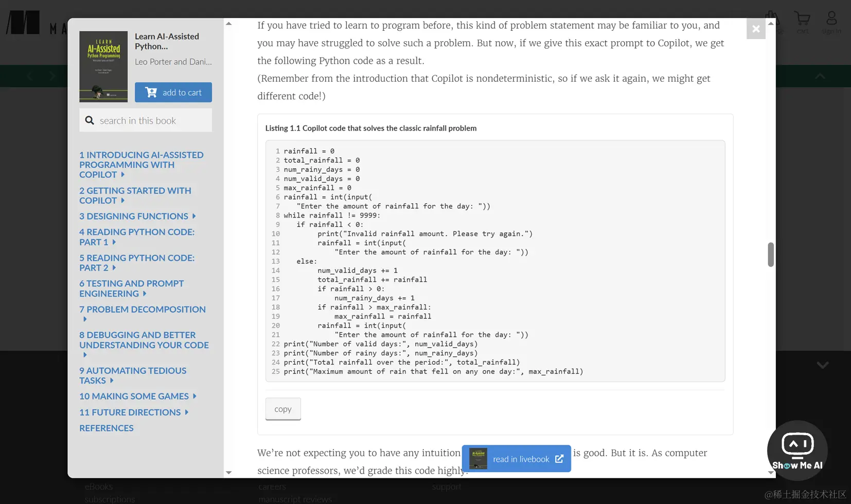
Task: Open chapter 10 Making Some Games
Action: (x=134, y=397)
